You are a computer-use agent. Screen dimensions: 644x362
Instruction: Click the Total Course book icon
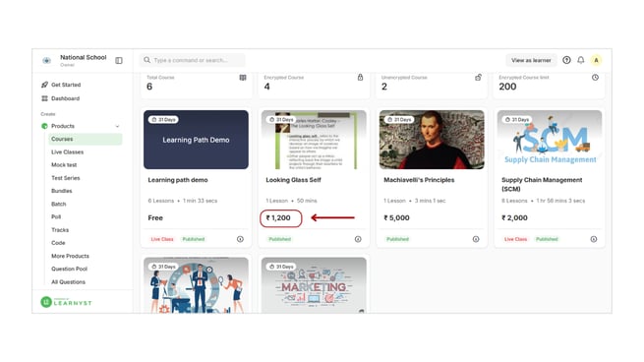[x=243, y=78]
